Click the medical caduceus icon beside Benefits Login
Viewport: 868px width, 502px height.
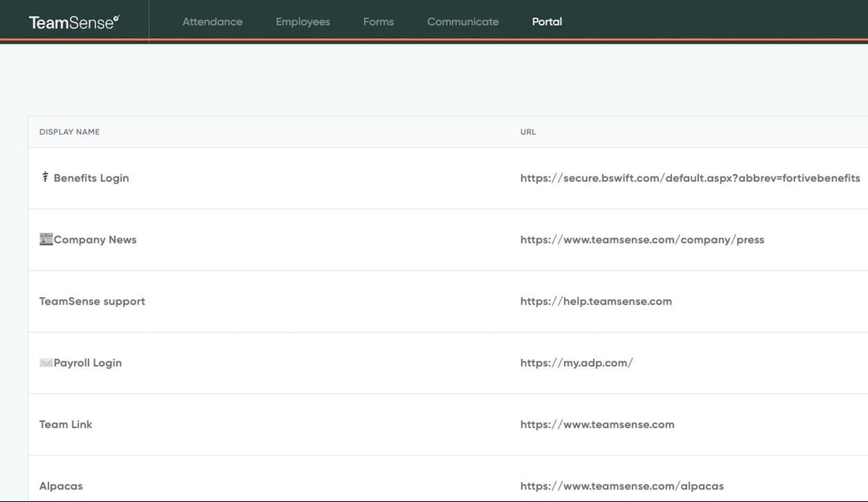44,176
